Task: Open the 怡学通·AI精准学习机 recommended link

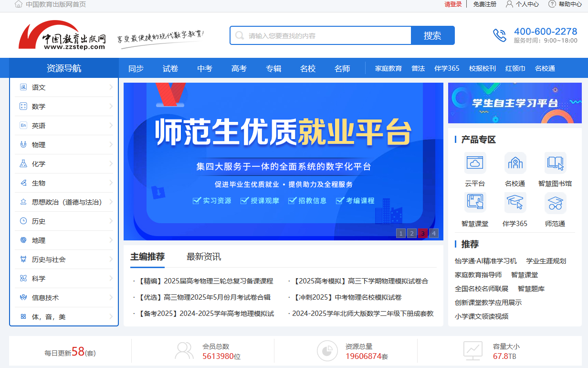Action: pos(486,261)
